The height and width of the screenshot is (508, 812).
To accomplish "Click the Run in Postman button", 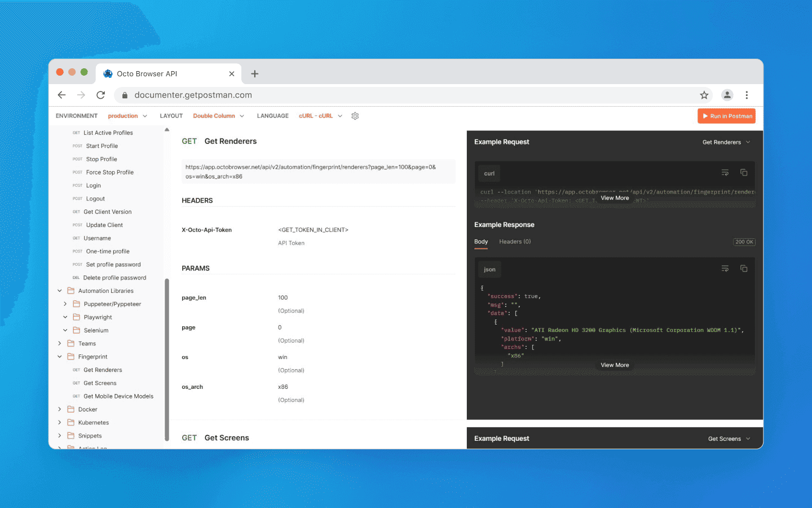I will tap(727, 116).
